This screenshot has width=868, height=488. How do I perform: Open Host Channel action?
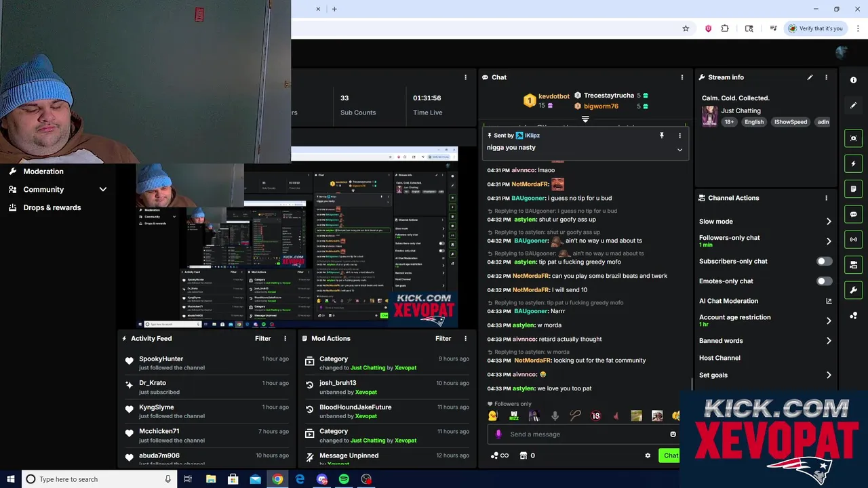719,358
